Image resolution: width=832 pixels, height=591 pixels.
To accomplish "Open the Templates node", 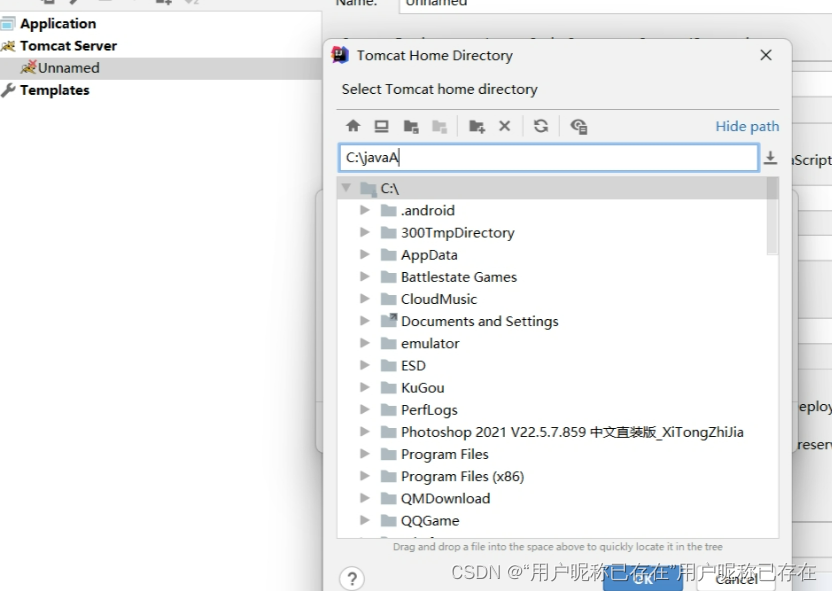I will [x=55, y=91].
